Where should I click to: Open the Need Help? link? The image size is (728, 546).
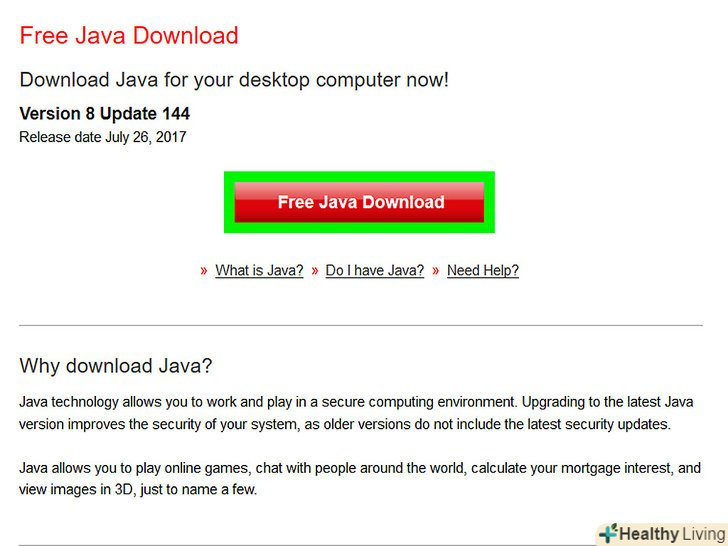(x=483, y=270)
